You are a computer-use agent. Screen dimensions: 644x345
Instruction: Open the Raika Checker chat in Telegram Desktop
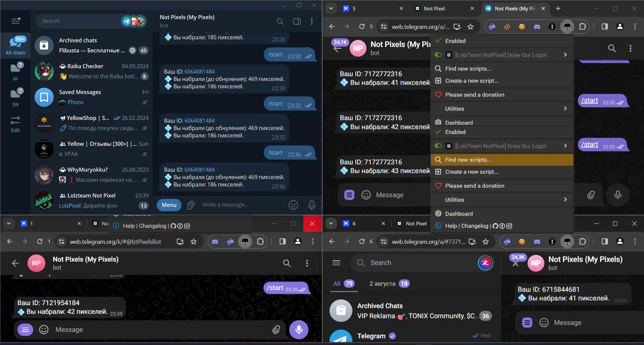pos(92,71)
